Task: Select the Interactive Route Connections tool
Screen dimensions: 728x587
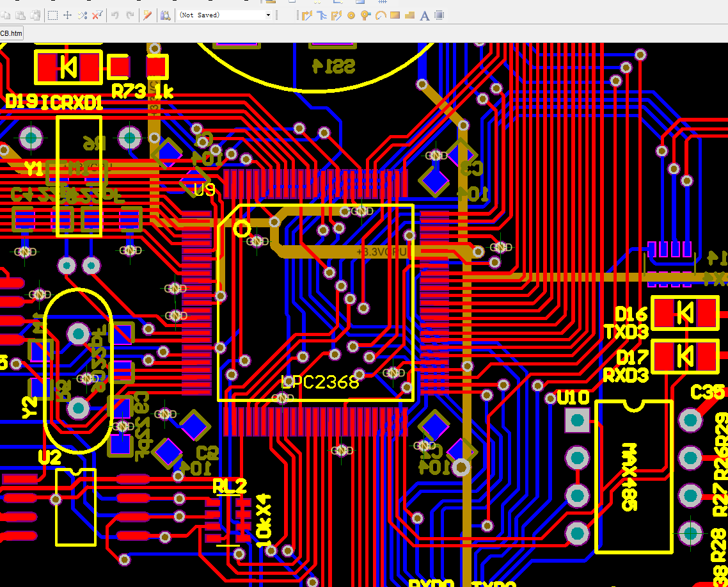Action: point(306,15)
